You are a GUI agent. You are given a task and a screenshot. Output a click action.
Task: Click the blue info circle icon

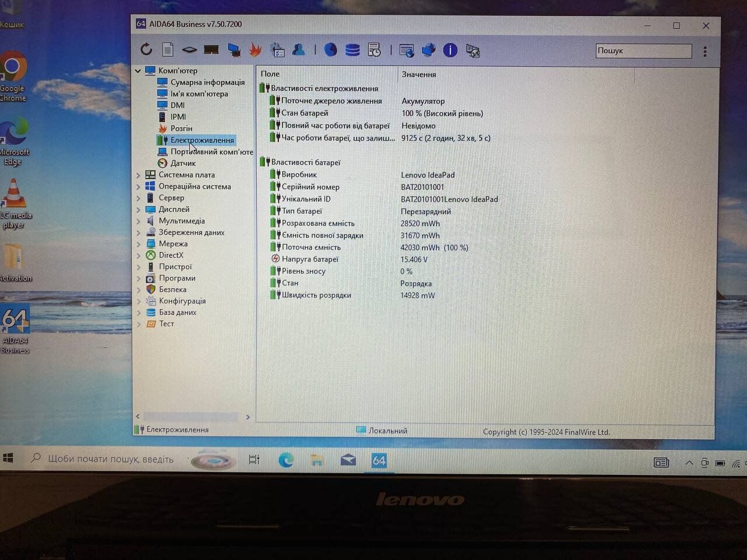click(x=450, y=50)
